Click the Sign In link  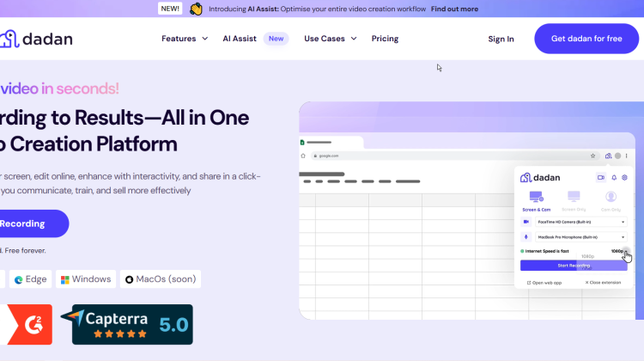(x=501, y=39)
